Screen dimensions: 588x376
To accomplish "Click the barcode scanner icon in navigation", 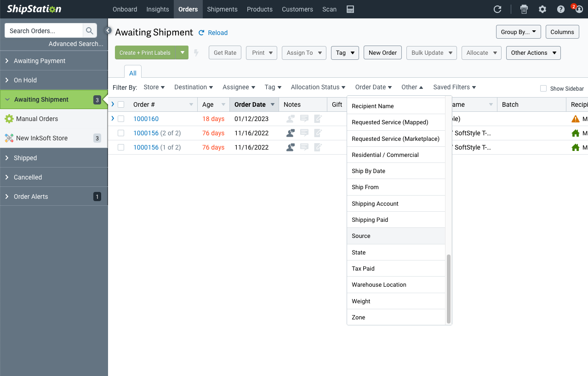I will click(x=350, y=9).
